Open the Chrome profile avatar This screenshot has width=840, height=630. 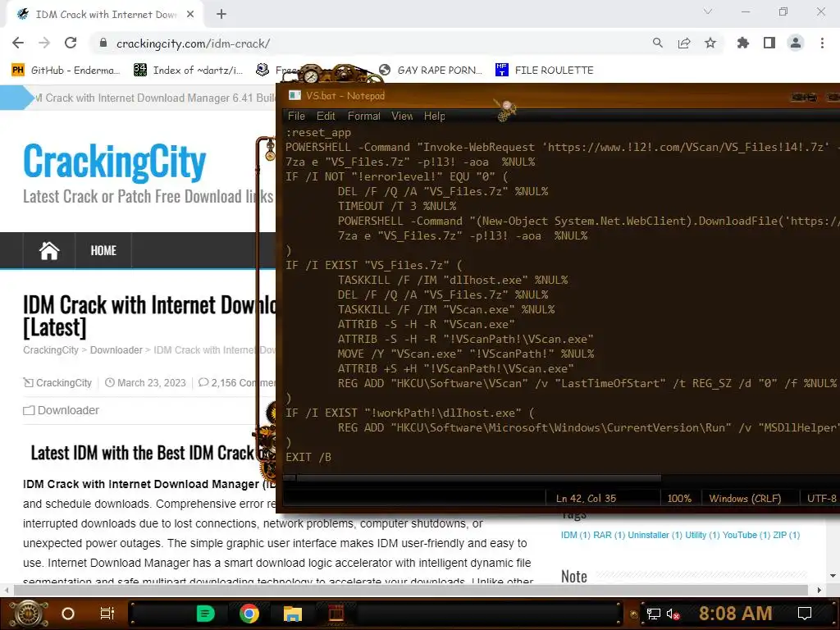point(796,43)
